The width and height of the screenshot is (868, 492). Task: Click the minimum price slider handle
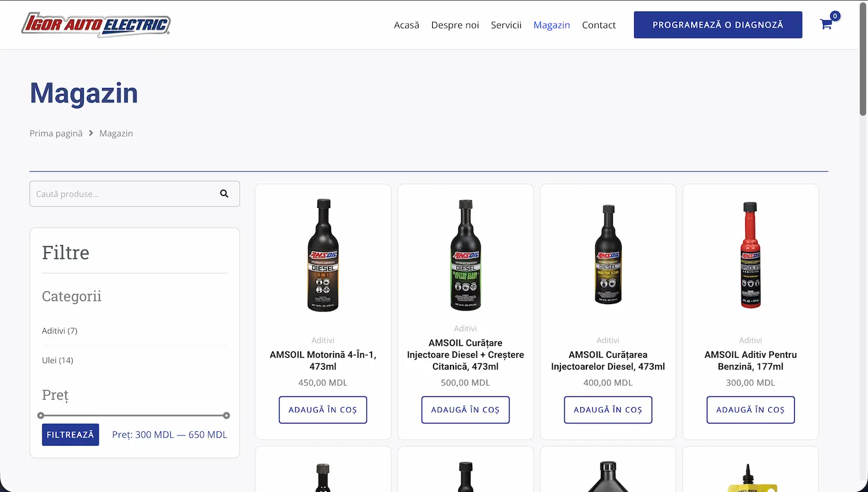pos(41,416)
